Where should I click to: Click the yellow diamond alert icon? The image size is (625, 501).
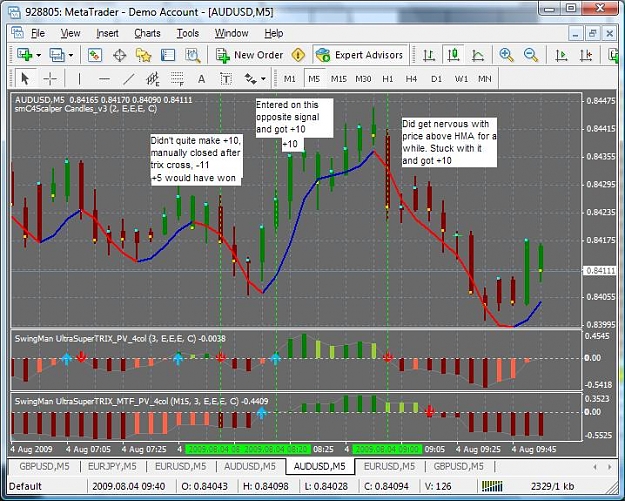pyautogui.click(x=298, y=55)
